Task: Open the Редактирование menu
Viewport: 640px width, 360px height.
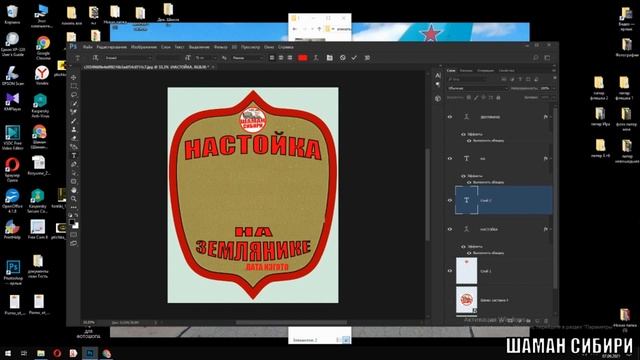Action: [x=112, y=47]
